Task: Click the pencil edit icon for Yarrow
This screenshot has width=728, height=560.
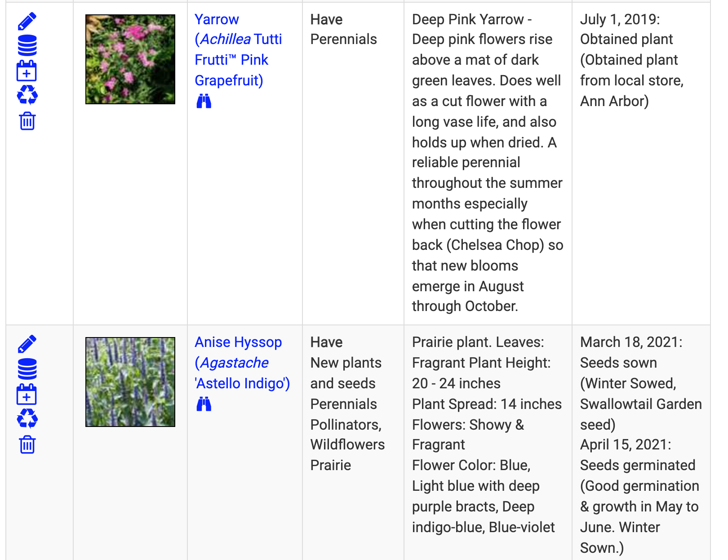Action: (x=27, y=21)
